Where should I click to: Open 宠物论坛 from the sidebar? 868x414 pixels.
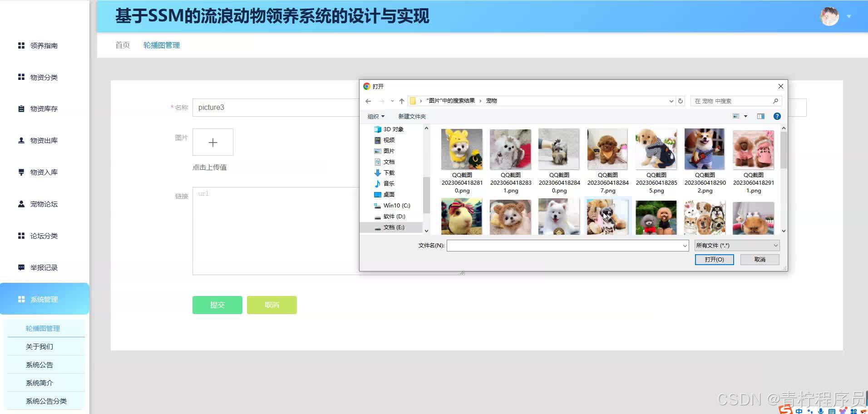(x=44, y=204)
